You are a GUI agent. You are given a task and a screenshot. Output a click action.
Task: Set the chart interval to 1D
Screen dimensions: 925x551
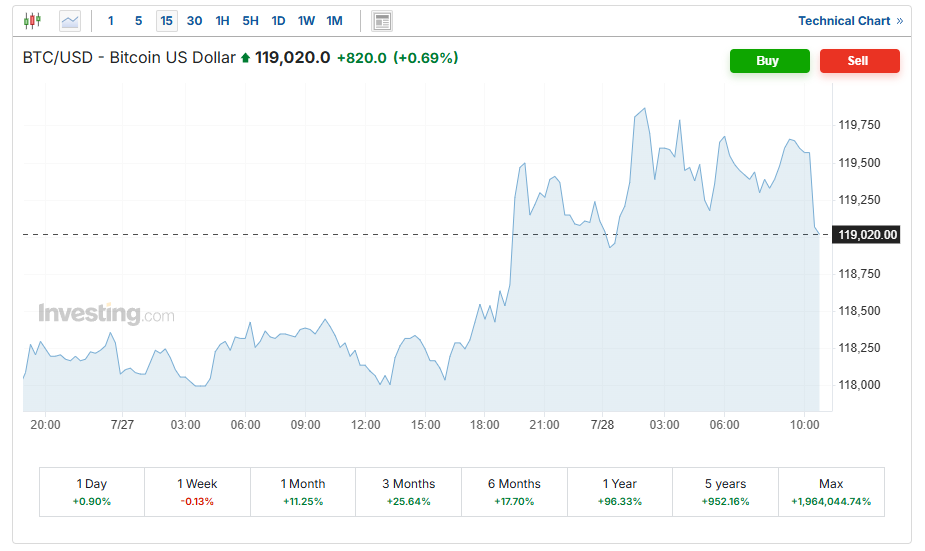278,21
